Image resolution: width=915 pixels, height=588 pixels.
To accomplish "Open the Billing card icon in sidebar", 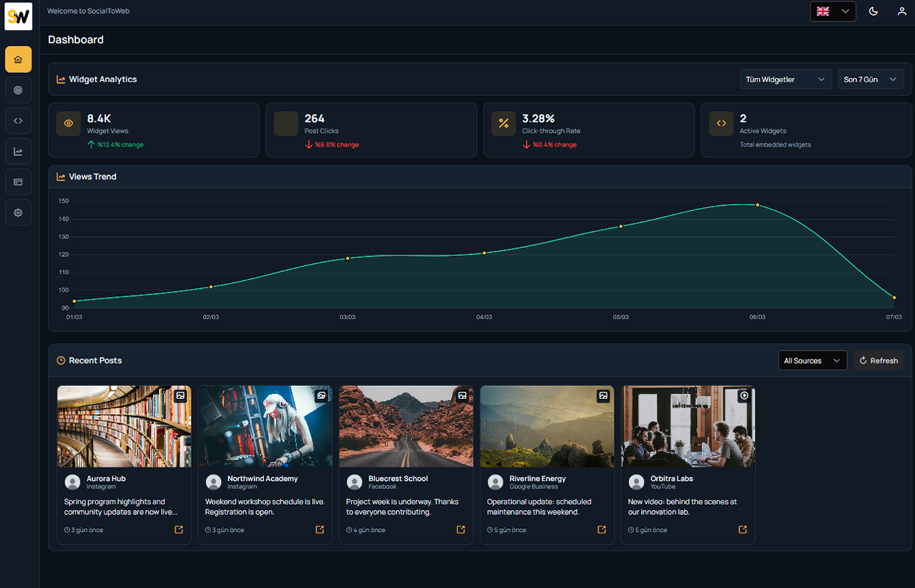I will coord(18,182).
